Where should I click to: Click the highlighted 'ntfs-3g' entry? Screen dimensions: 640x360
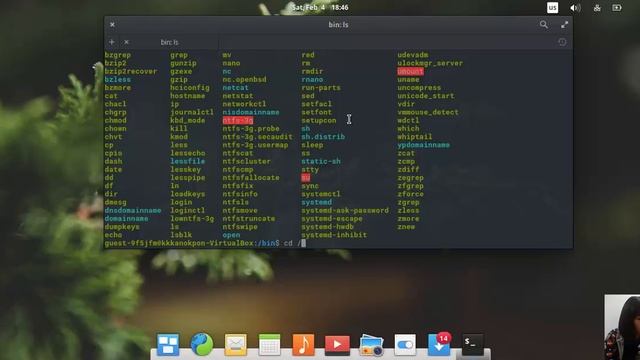(x=238, y=120)
